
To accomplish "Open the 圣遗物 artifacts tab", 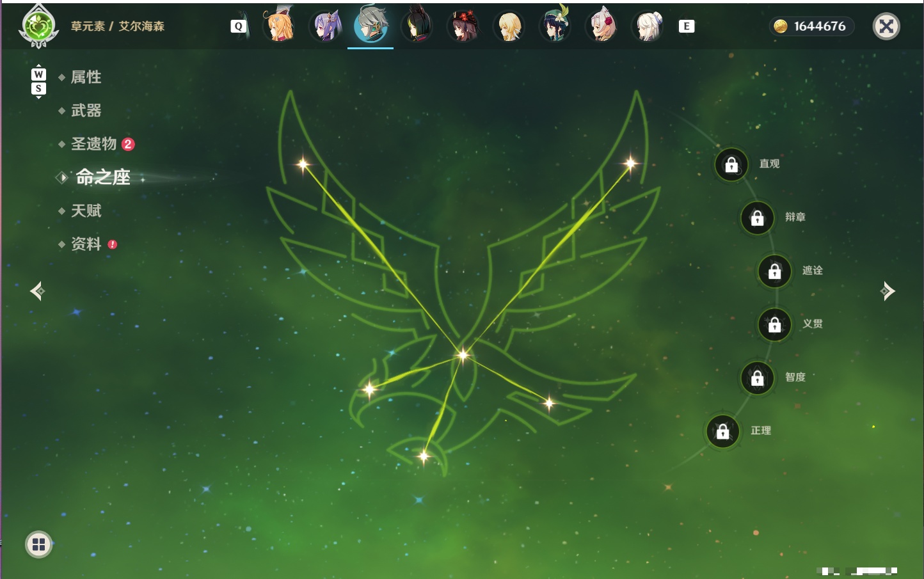I will [x=93, y=144].
